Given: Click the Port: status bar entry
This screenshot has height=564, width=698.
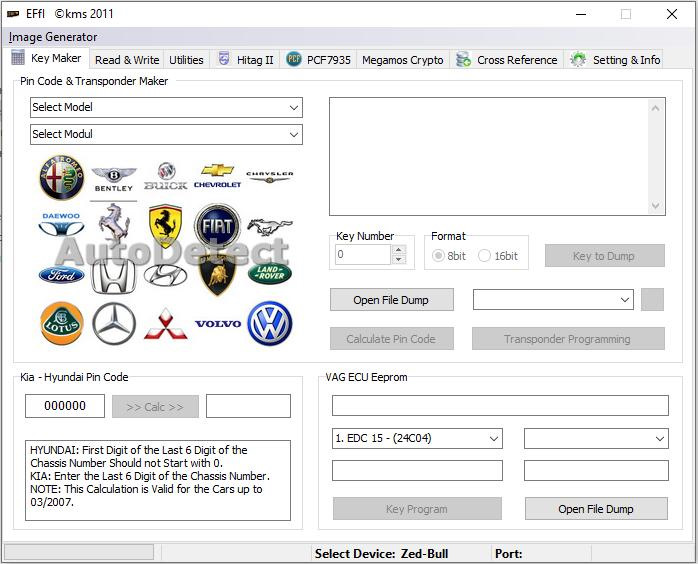Looking at the screenshot, I should (x=508, y=554).
